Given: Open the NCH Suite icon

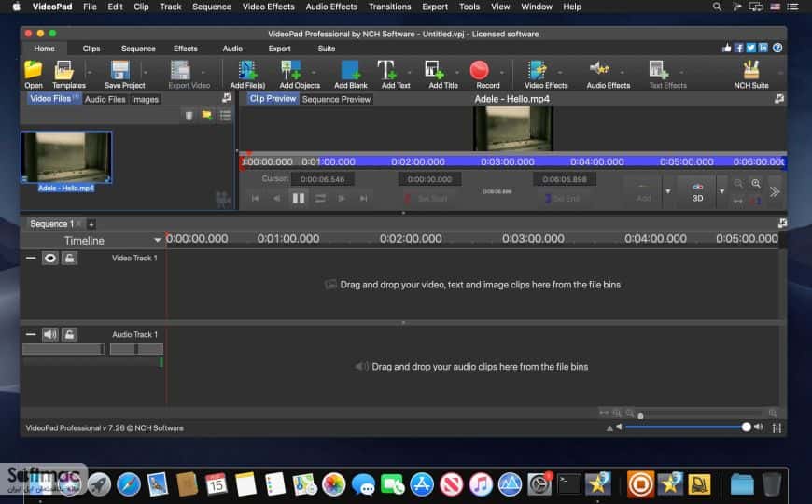Looking at the screenshot, I should (x=751, y=74).
